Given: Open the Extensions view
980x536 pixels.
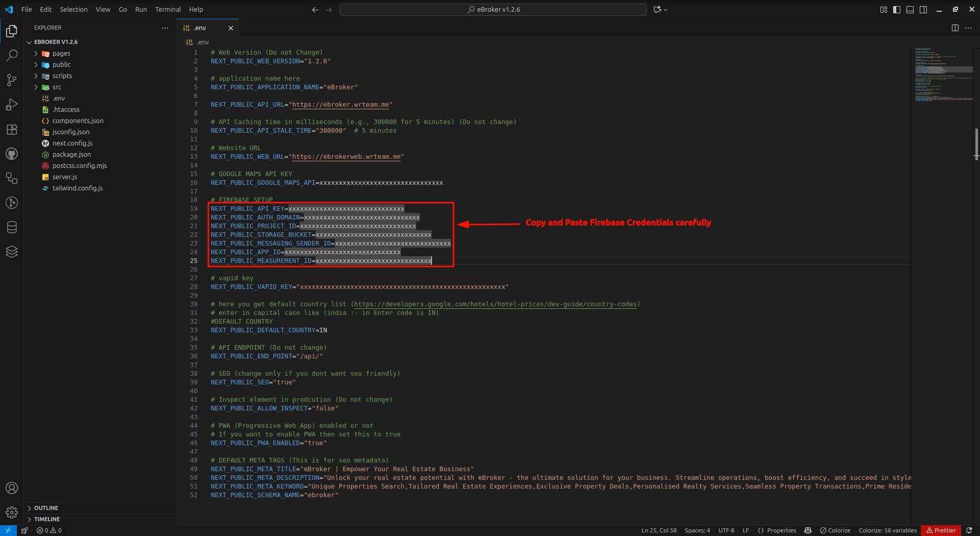Looking at the screenshot, I should tap(12, 129).
